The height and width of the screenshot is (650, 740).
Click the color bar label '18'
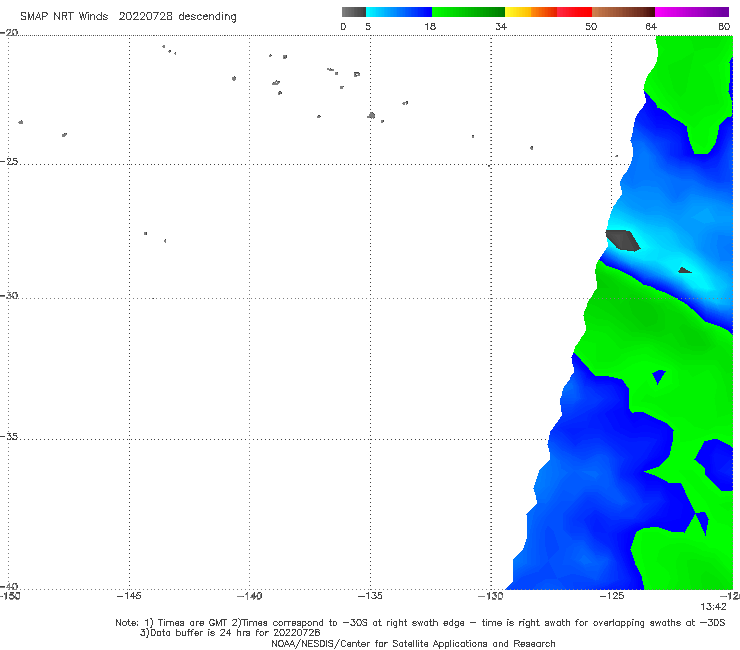click(430, 26)
